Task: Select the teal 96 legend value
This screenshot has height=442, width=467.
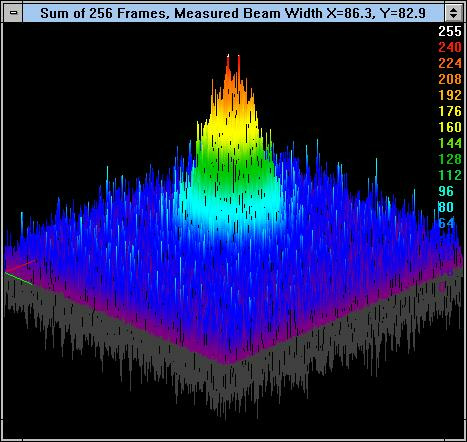Action: click(x=446, y=191)
